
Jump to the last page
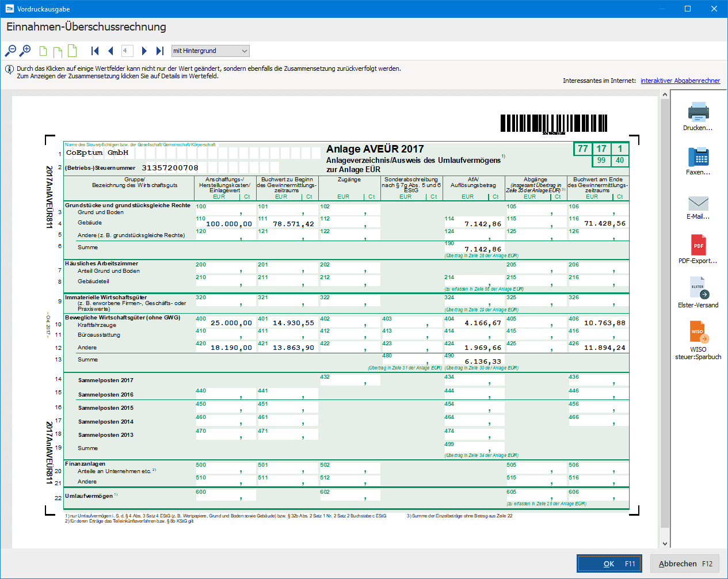point(160,51)
